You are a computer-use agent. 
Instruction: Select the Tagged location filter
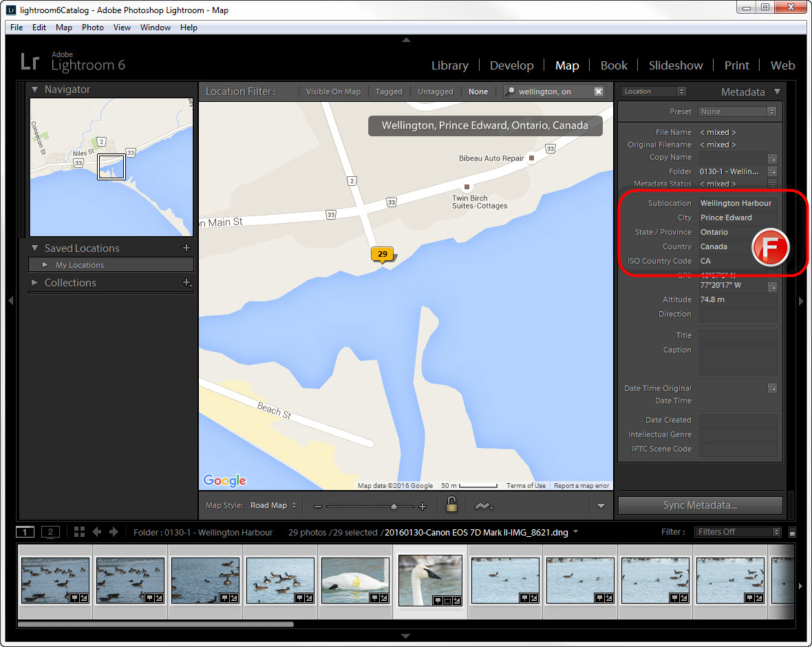[x=389, y=92]
